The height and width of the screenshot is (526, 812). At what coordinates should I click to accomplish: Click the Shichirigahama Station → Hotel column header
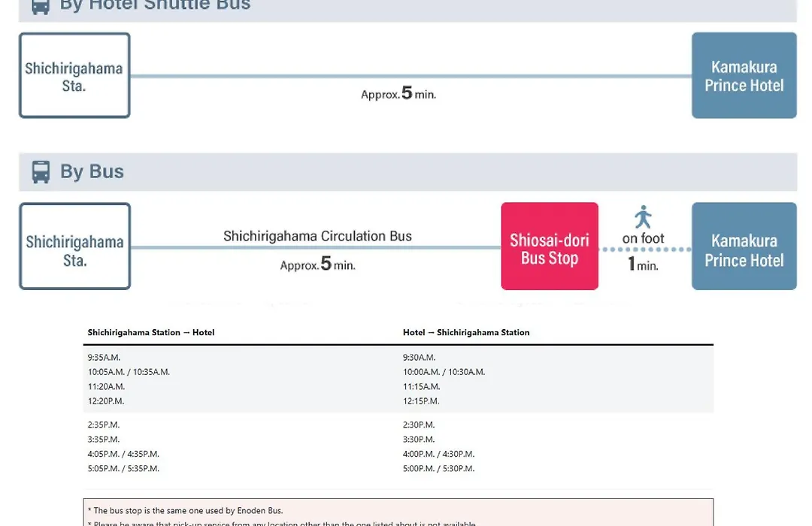click(150, 332)
